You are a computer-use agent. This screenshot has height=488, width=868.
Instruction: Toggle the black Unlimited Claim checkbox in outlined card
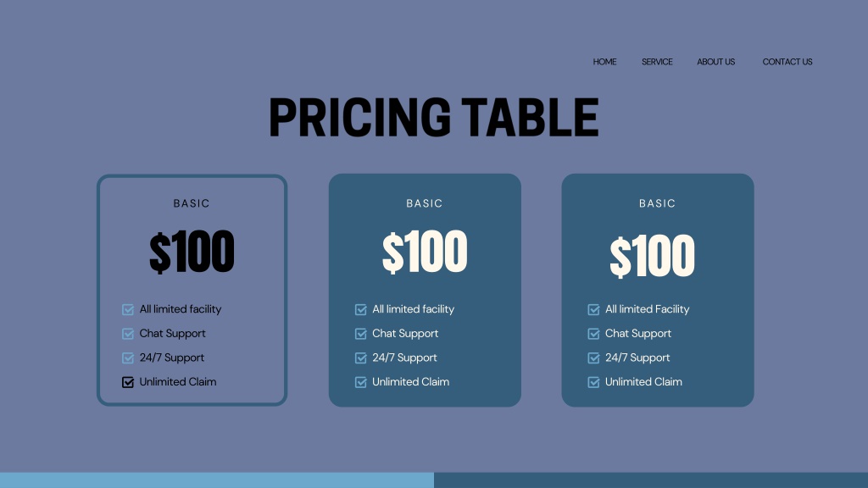pos(128,382)
